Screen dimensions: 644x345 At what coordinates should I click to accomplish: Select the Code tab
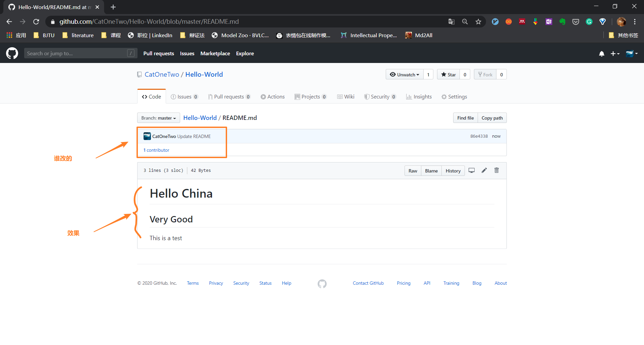tap(152, 97)
